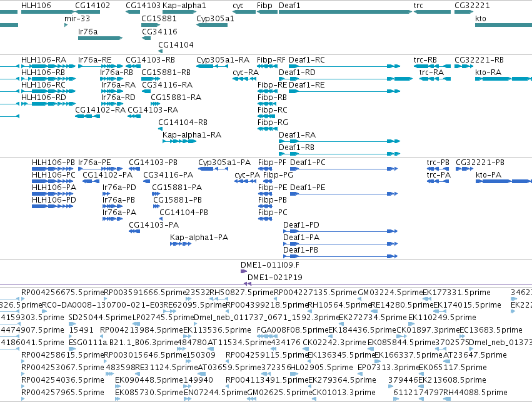Click protein kto-PA
This screenshot has height=402, width=532.
[x=504, y=181]
